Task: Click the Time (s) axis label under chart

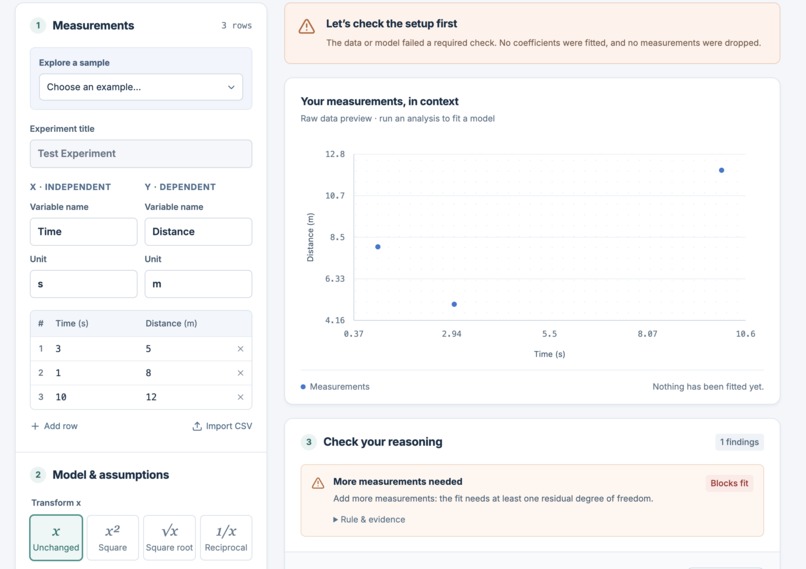Action: [x=549, y=354]
